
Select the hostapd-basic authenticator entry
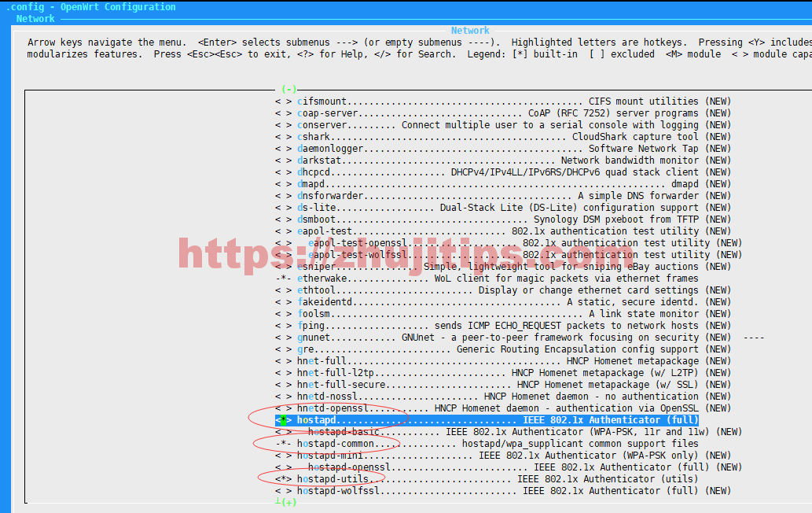(x=519, y=432)
